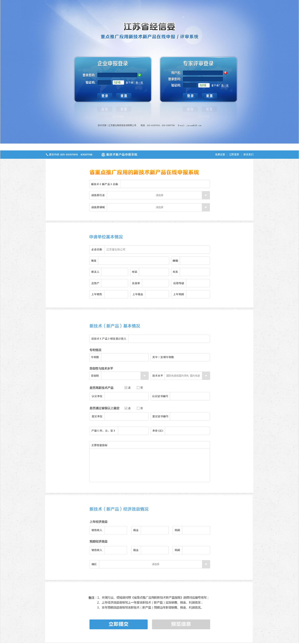Click the 认定证书编号 input field

(190, 396)
